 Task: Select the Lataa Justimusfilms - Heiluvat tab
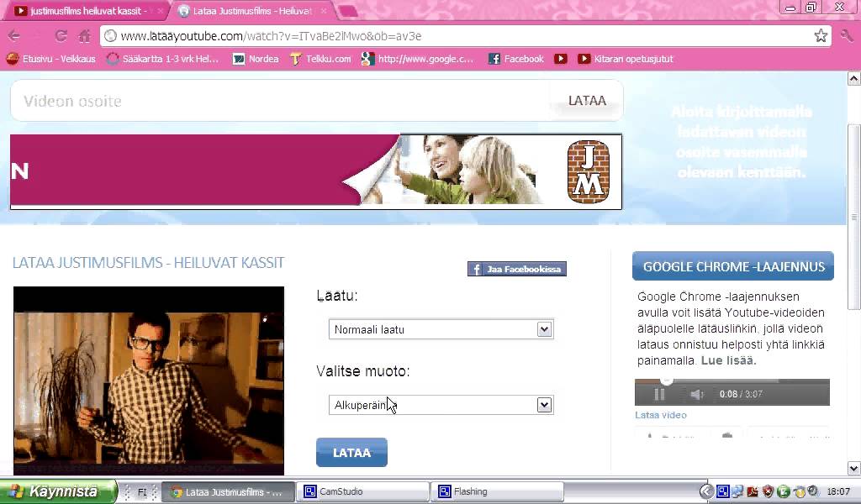[252, 11]
